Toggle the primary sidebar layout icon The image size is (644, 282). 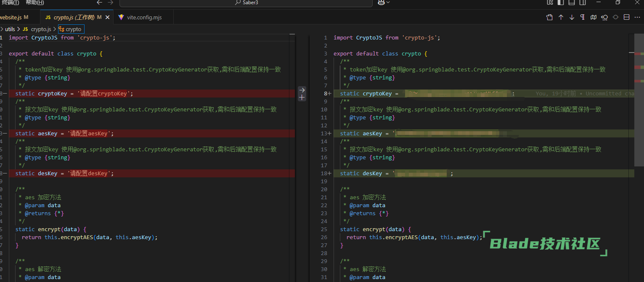click(x=560, y=3)
